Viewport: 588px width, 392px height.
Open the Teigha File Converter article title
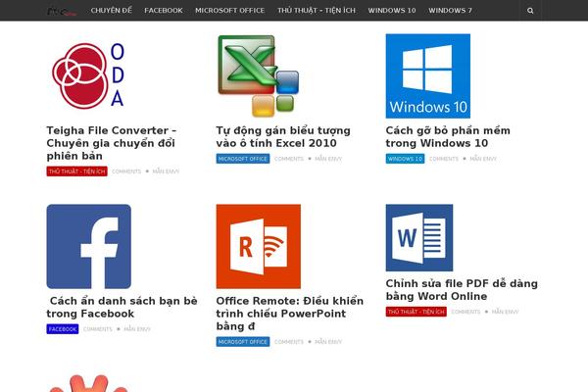(112, 143)
